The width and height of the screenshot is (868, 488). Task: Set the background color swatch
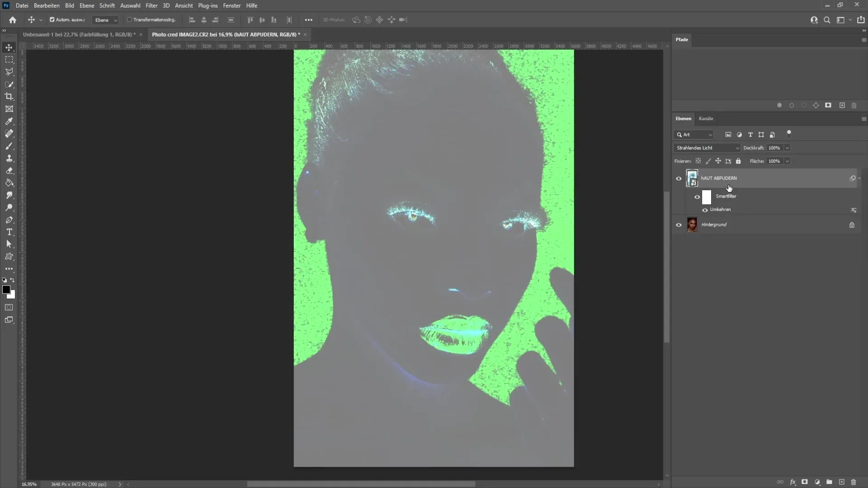pyautogui.click(x=13, y=296)
